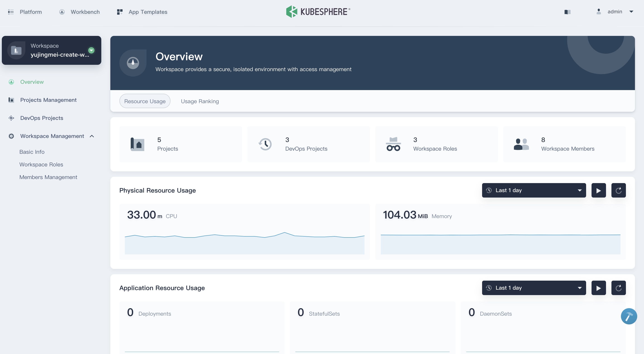
Task: Go to Members Management page
Action: coord(48,177)
